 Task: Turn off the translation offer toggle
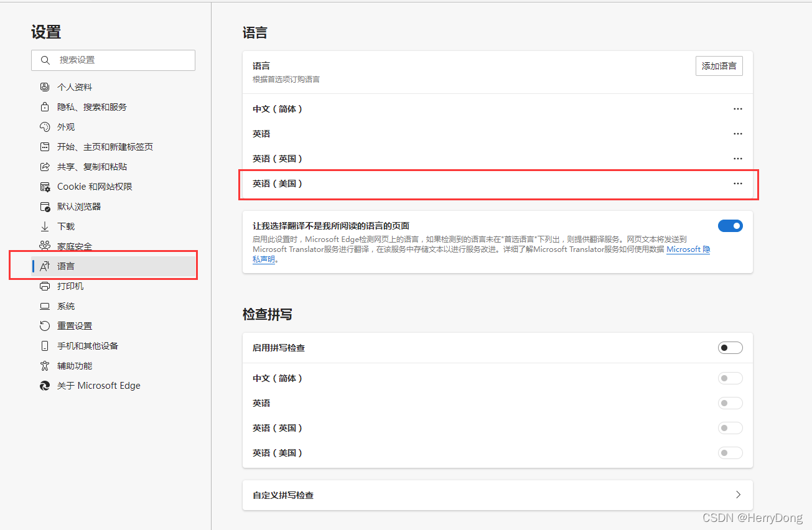[730, 226]
